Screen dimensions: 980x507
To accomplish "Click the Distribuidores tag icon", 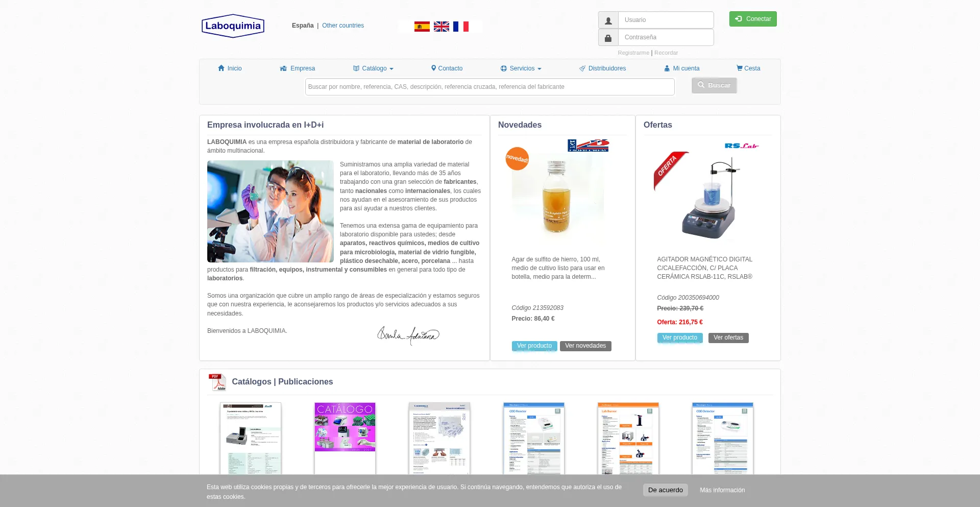I will [x=582, y=68].
